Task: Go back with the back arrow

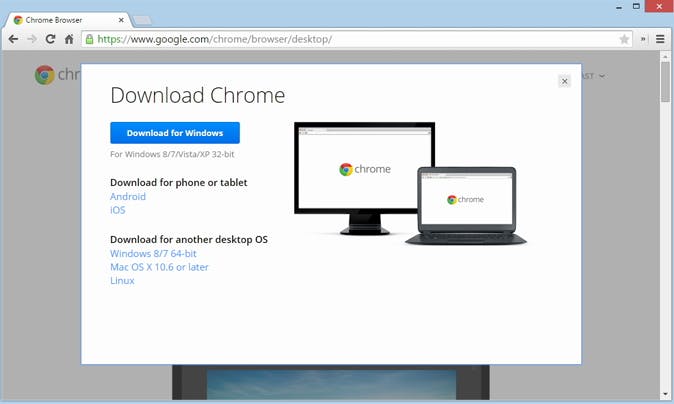Action: pyautogui.click(x=13, y=39)
